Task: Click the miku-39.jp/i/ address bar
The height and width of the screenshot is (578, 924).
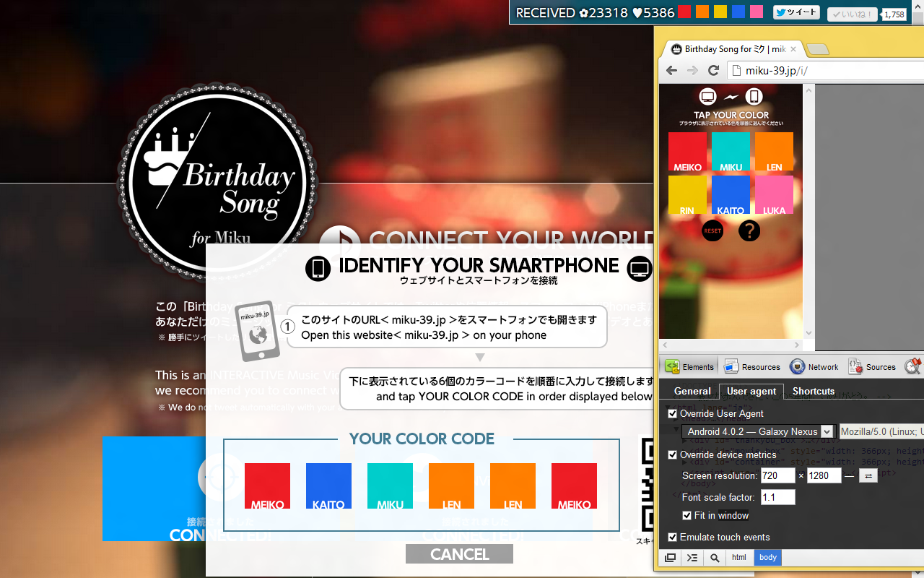Action: pos(825,70)
